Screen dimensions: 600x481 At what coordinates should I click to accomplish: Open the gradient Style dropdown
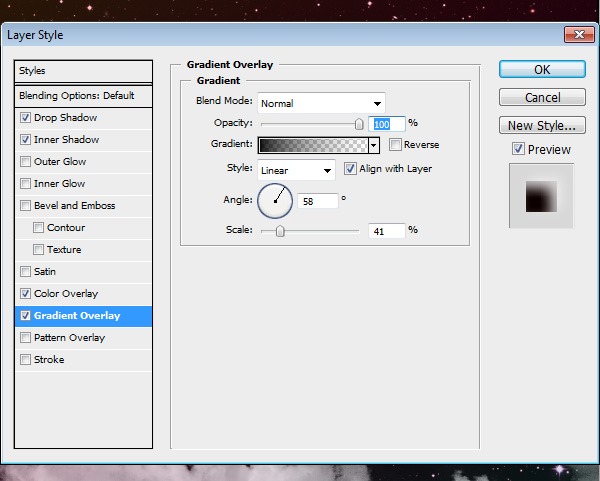(296, 170)
